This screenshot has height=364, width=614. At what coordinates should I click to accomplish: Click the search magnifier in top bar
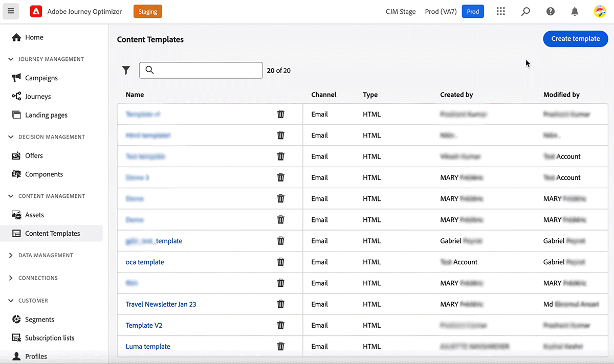[525, 11]
